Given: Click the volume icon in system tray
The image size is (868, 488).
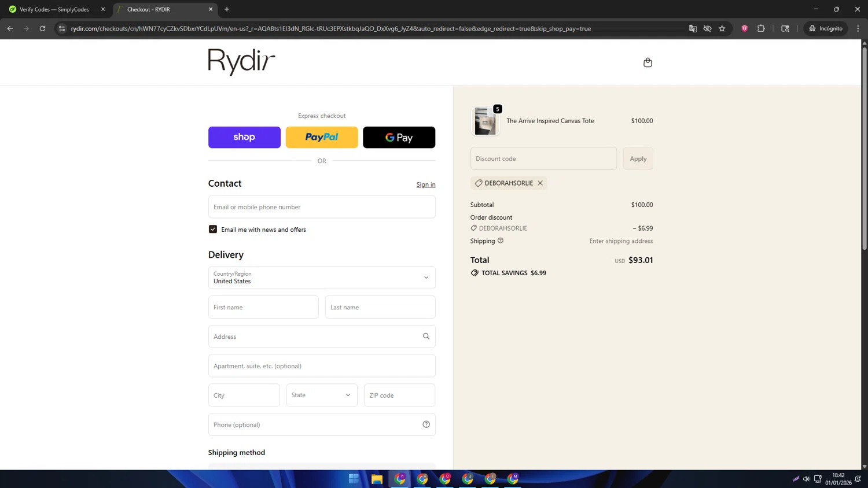Looking at the screenshot, I should [x=806, y=479].
